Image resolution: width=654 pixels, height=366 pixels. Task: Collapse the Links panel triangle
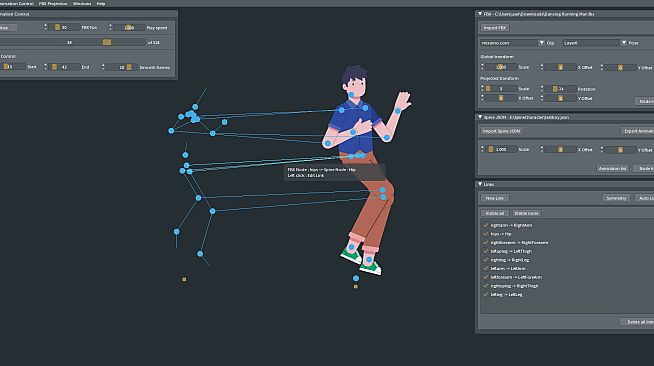pos(480,184)
